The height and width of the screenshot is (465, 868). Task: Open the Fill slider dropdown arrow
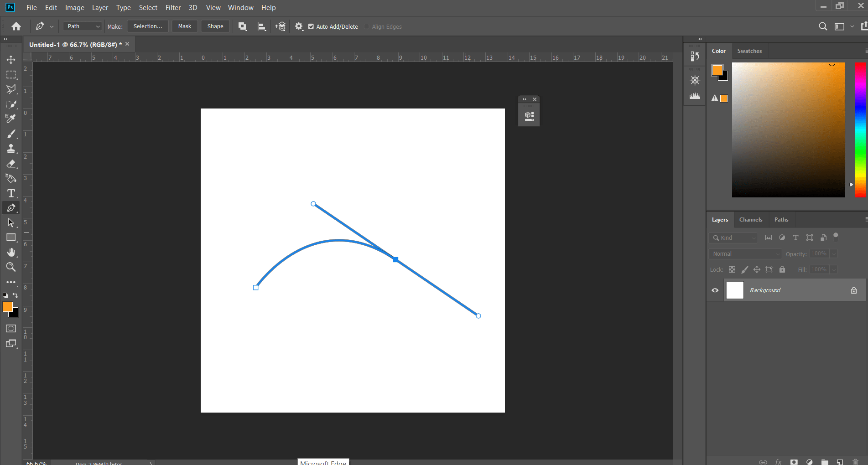[834, 270]
